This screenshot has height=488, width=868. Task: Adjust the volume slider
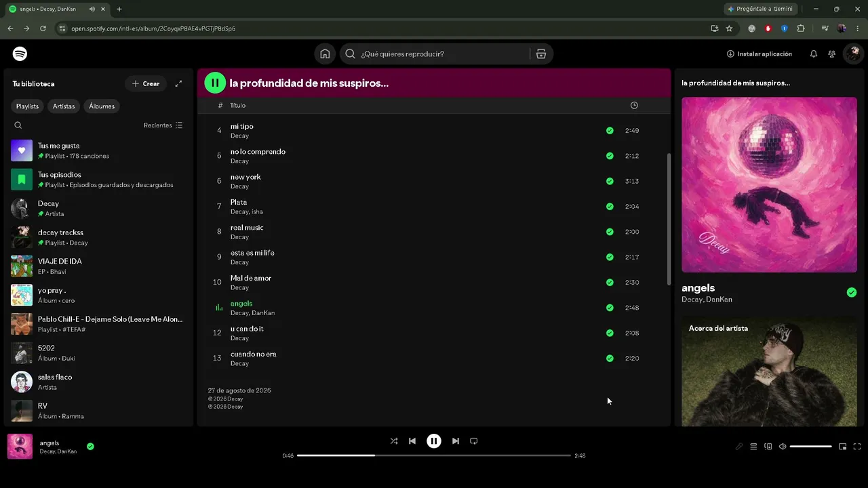tap(811, 447)
